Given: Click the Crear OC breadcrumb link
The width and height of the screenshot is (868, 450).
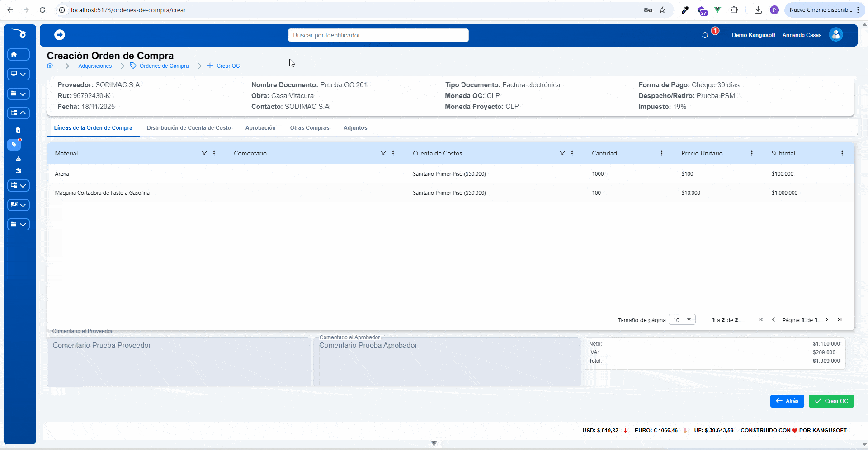Looking at the screenshot, I should coord(223,66).
